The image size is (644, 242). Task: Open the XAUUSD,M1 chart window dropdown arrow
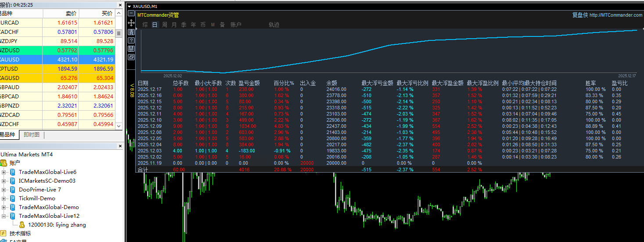129,6
